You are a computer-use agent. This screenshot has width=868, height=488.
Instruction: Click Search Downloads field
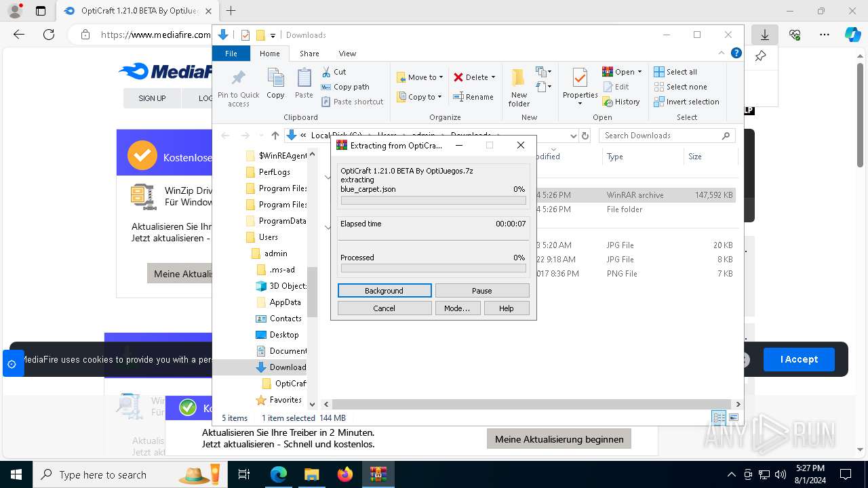(x=667, y=136)
